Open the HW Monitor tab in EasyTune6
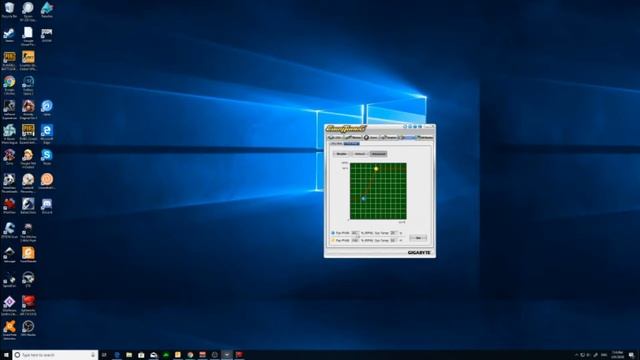640x360 pixels. (x=425, y=138)
